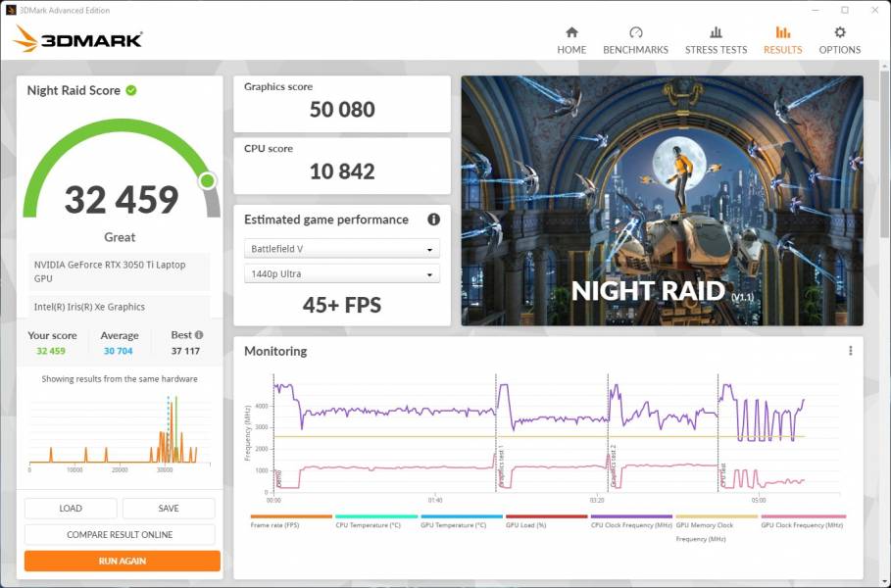Minimize the 3DMark window
This screenshot has width=891, height=588.
[816, 10]
